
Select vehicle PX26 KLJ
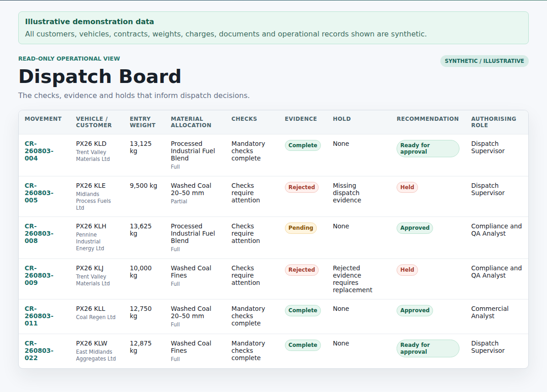tap(90, 268)
